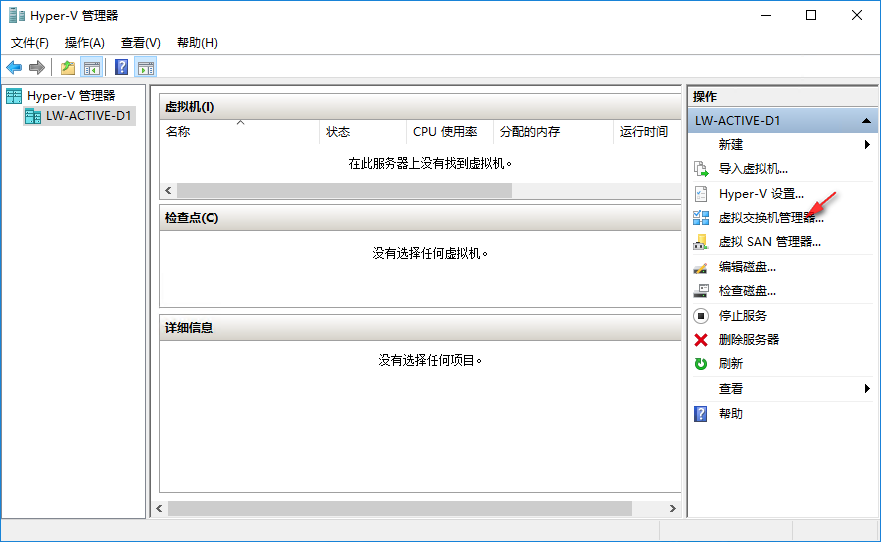
Task: Open 检查磁盘... action
Action: tap(747, 291)
